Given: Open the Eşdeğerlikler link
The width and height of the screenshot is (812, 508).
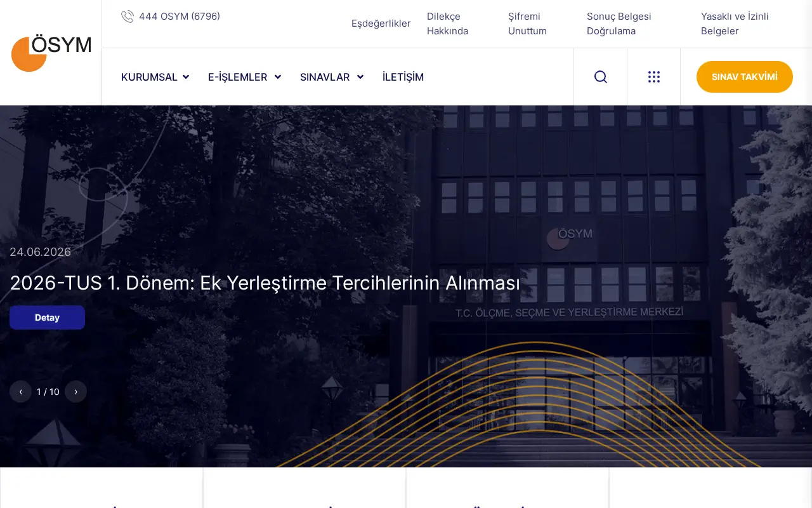Looking at the screenshot, I should click(381, 23).
